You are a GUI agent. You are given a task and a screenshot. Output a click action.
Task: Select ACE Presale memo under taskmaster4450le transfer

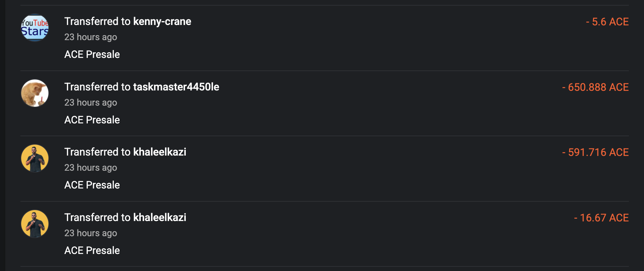(x=92, y=120)
